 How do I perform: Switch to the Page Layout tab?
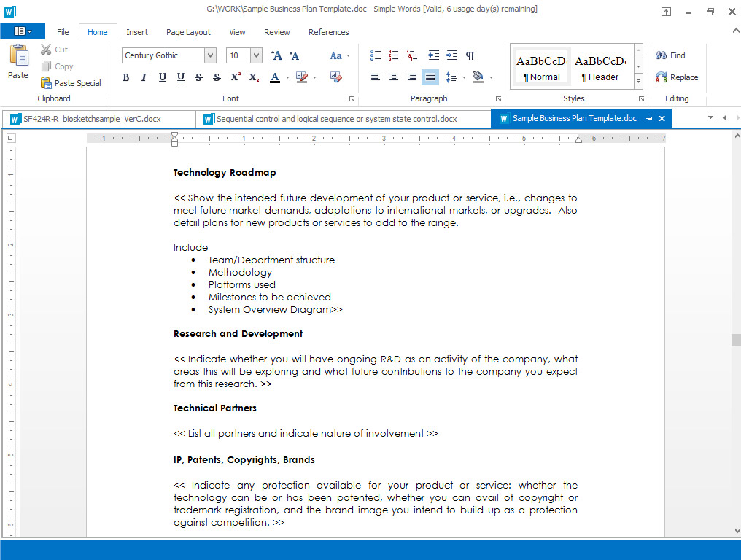tap(188, 31)
